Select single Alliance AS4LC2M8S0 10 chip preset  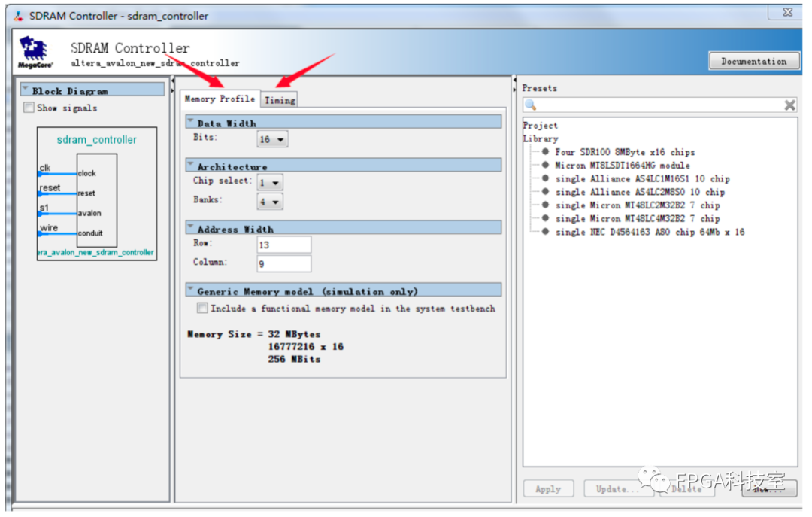coord(640,193)
